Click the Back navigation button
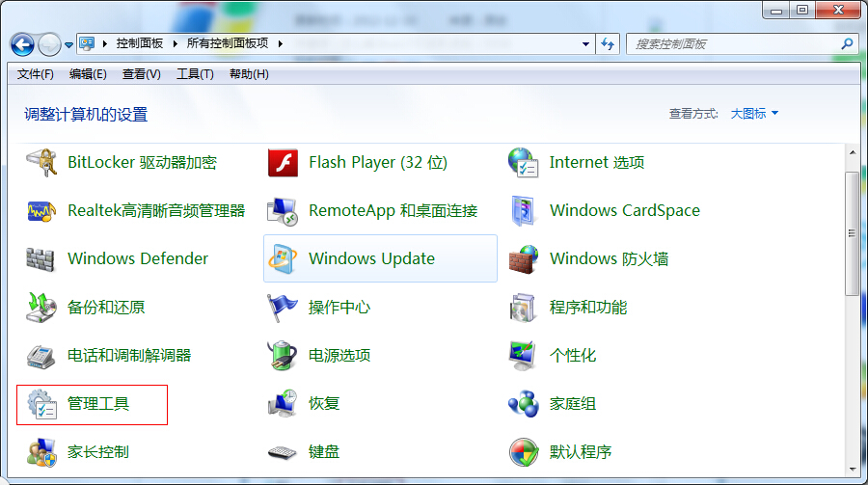 22,44
